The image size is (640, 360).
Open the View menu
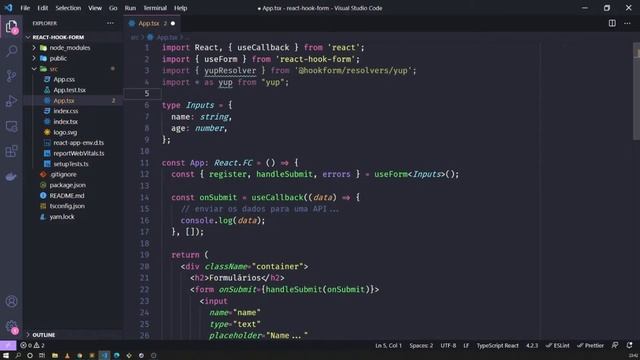(x=95, y=8)
